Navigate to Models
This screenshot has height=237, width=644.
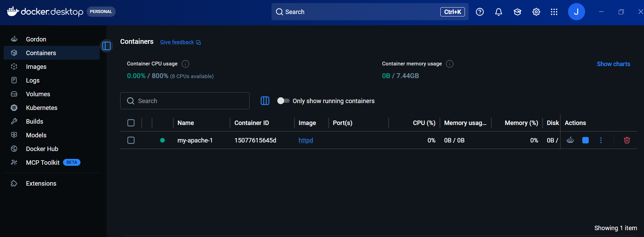pyautogui.click(x=51, y=135)
